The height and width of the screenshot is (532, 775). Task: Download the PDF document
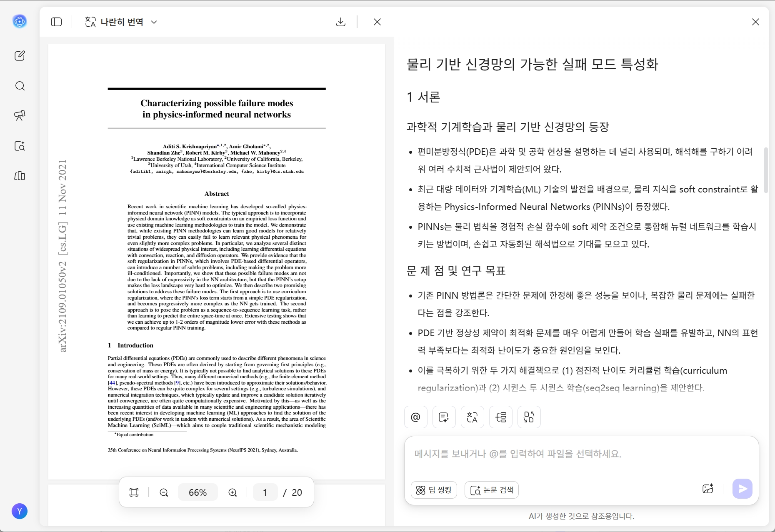(x=340, y=22)
